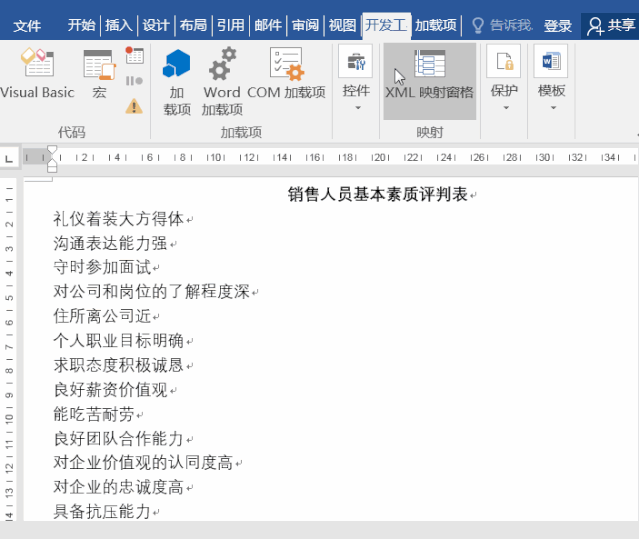Click the 登录 sign-in link
Image resolution: width=639 pixels, height=539 pixels.
pyautogui.click(x=558, y=25)
